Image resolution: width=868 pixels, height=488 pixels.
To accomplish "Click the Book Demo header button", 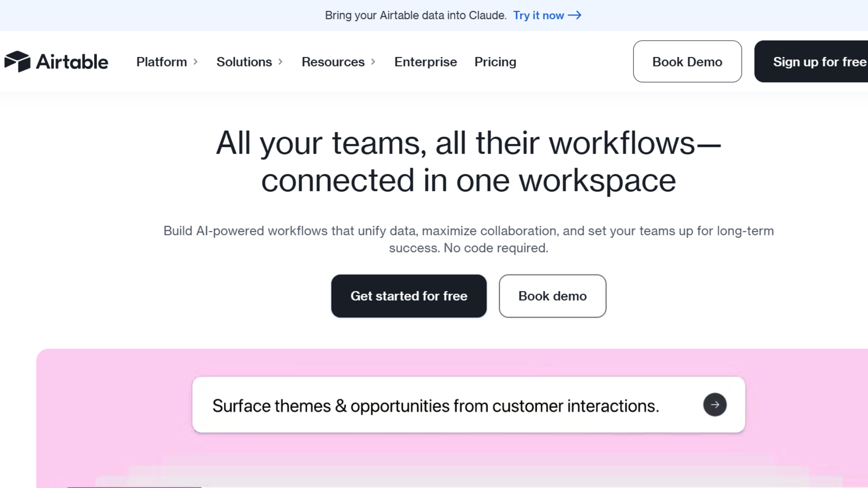I will tap(687, 61).
